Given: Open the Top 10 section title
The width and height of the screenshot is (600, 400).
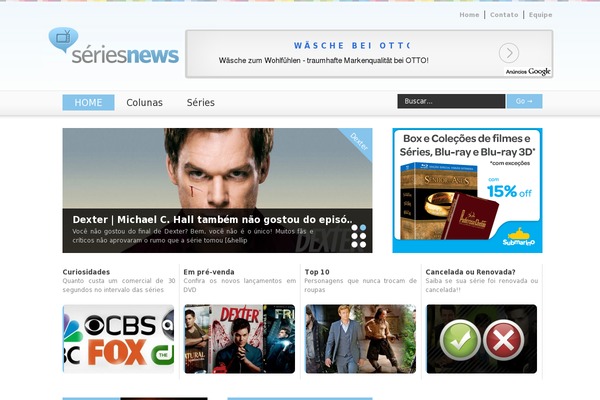Looking at the screenshot, I should pyautogui.click(x=317, y=272).
